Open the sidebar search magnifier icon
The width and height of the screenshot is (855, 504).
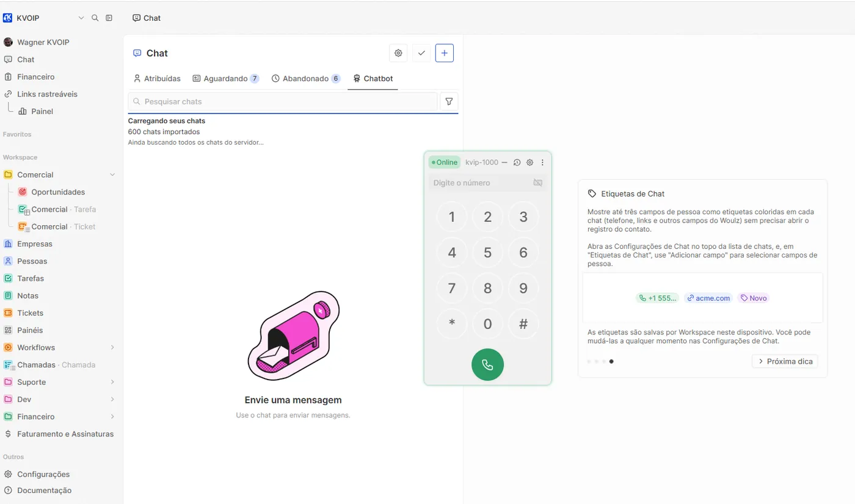[95, 18]
